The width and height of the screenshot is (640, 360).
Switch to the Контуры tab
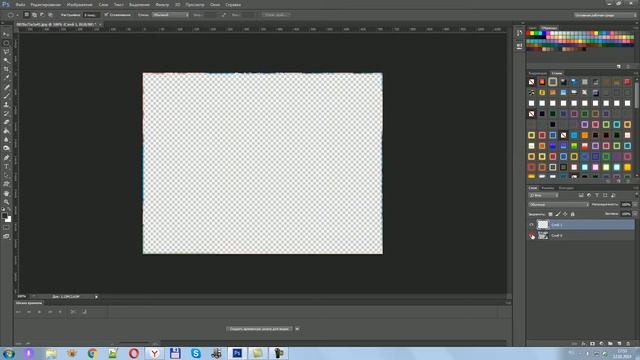tap(566, 188)
